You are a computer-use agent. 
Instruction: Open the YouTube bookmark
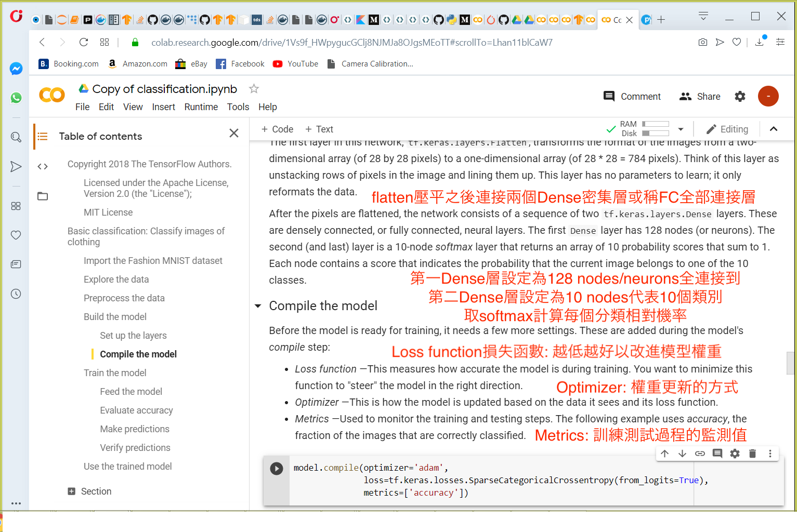[295, 63]
